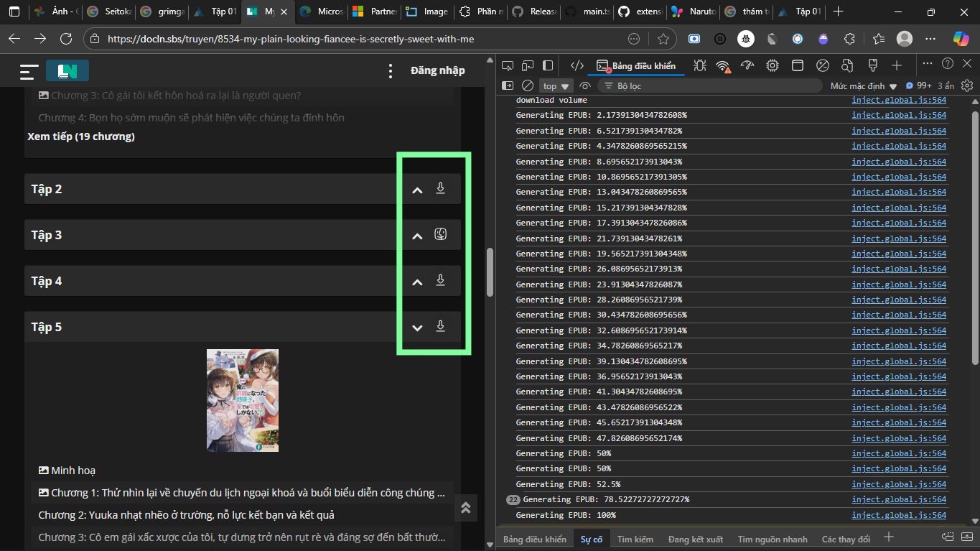Clear the console output

528,85
